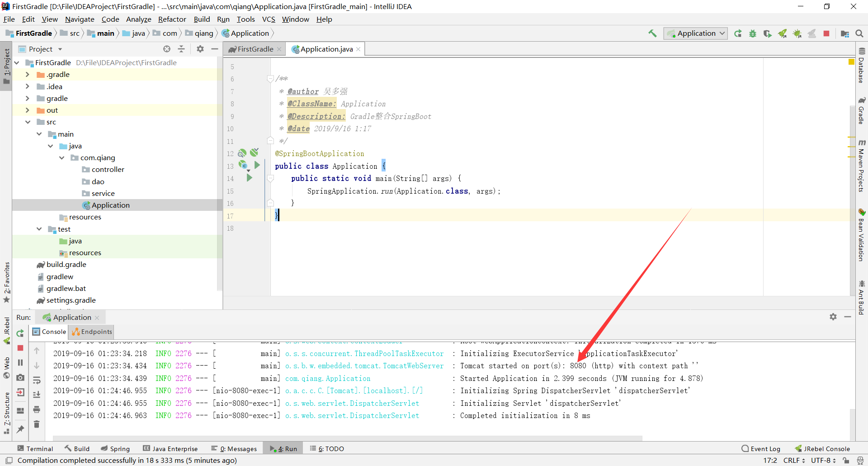Click the JRebel run rocket icon
The image size is (868, 466).
[x=782, y=33]
